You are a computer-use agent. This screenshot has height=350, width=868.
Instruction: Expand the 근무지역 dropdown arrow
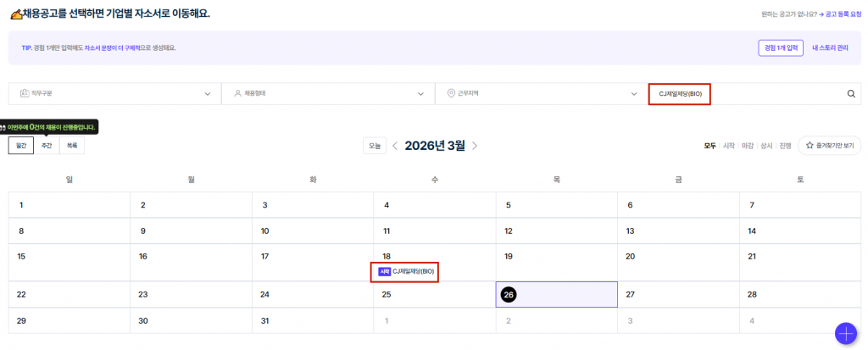pyautogui.click(x=635, y=94)
